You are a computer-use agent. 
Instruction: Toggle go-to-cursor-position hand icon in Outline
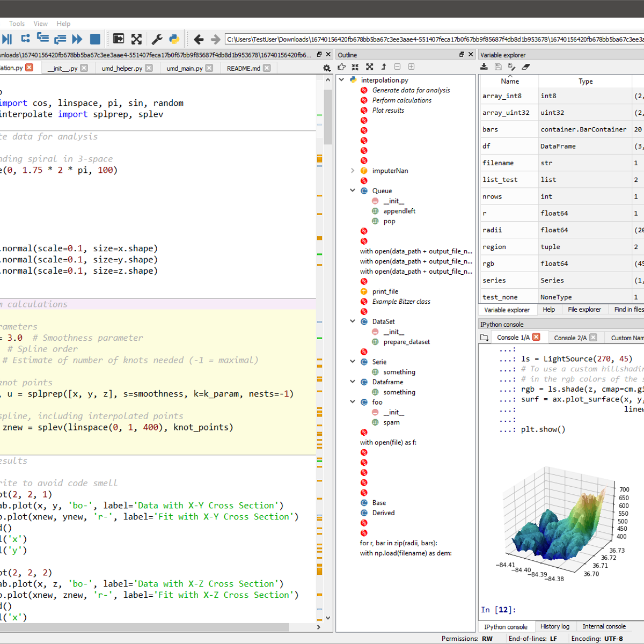coord(341,67)
